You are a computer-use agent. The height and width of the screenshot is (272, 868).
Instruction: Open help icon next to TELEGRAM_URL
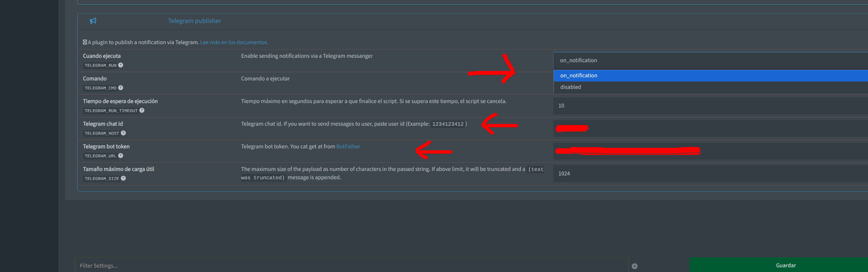pos(121,156)
